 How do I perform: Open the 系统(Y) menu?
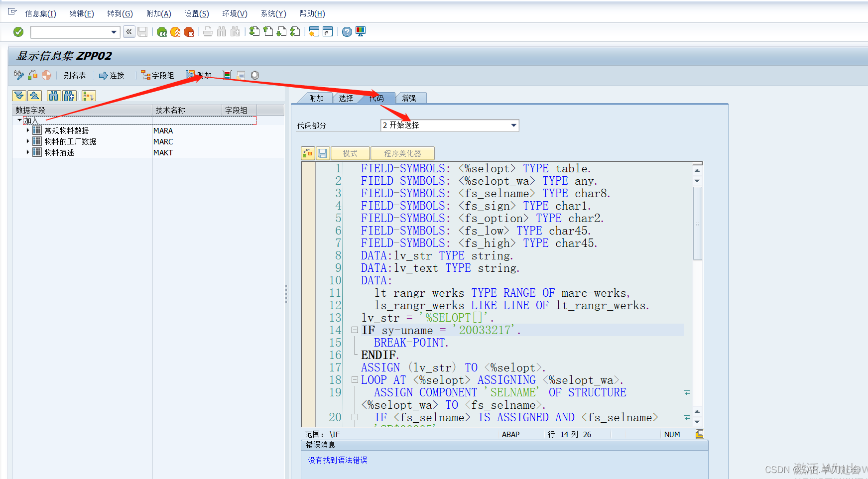point(273,13)
